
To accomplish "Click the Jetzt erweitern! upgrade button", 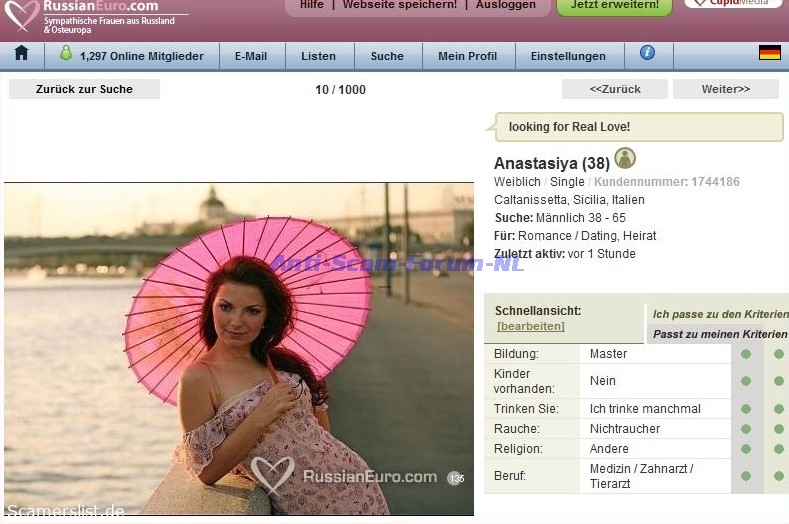I will click(x=614, y=6).
